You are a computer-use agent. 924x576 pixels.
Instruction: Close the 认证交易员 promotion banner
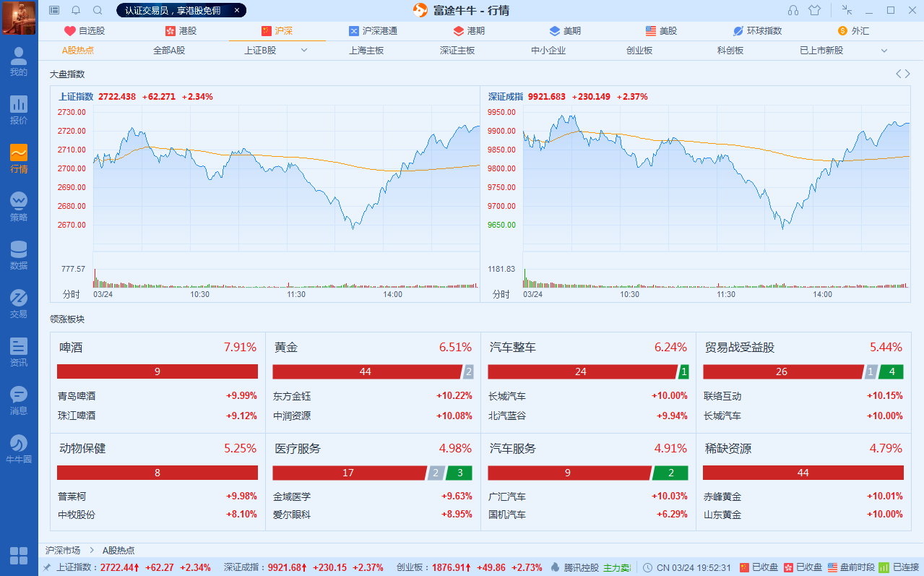pos(237,10)
